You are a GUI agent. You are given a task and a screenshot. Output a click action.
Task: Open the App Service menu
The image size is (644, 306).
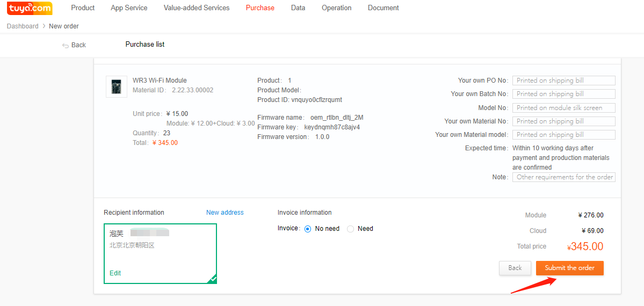click(x=129, y=8)
